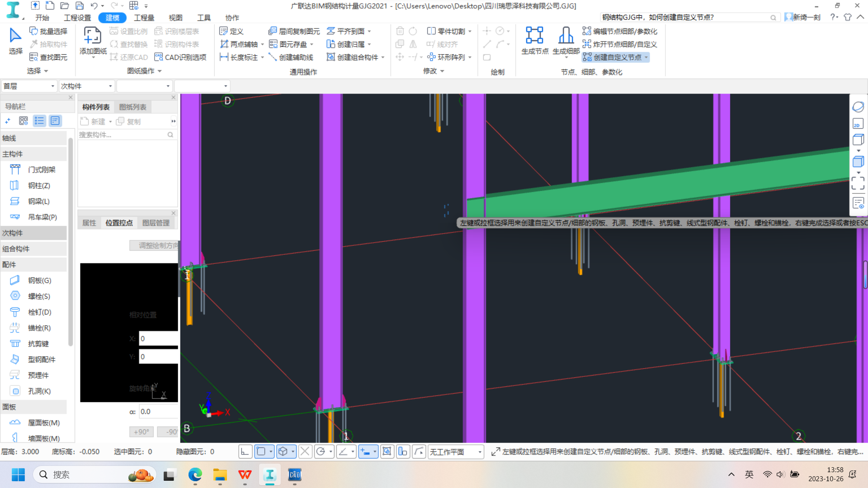This screenshot has width=868, height=488.
Task: Open File Explorer from taskbar
Action: coord(220,475)
